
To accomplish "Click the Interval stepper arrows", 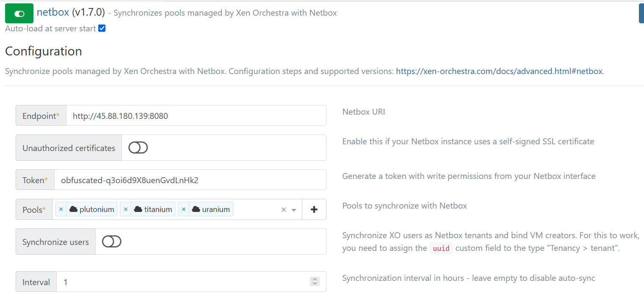I will point(314,281).
